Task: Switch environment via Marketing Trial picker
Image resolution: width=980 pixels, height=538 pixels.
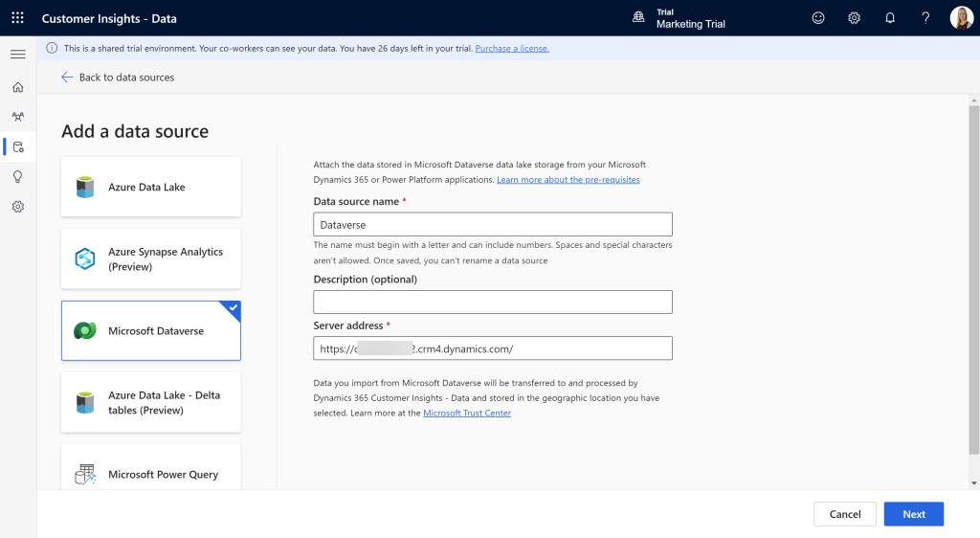Action: click(679, 18)
